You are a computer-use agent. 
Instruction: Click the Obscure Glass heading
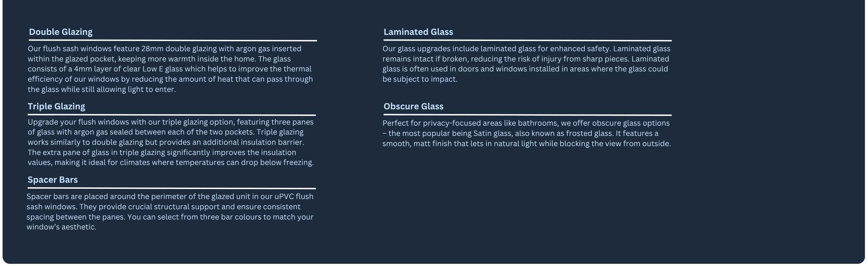(413, 107)
